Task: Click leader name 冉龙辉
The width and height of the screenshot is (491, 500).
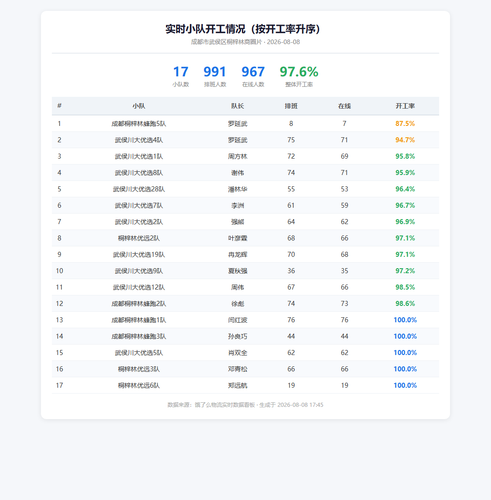Action: click(237, 254)
